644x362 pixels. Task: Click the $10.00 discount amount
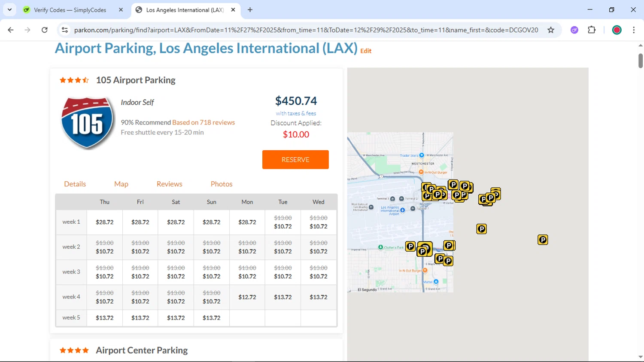(x=296, y=134)
